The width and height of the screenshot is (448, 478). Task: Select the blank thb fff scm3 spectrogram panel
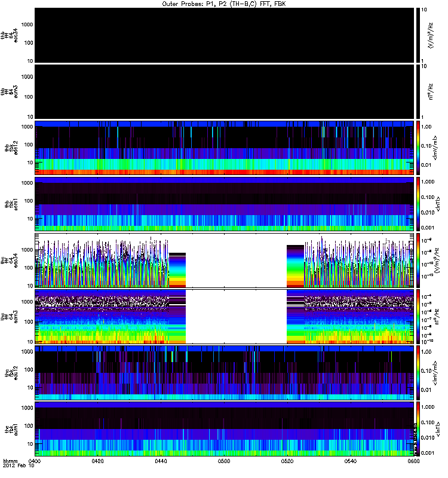[x=224, y=91]
